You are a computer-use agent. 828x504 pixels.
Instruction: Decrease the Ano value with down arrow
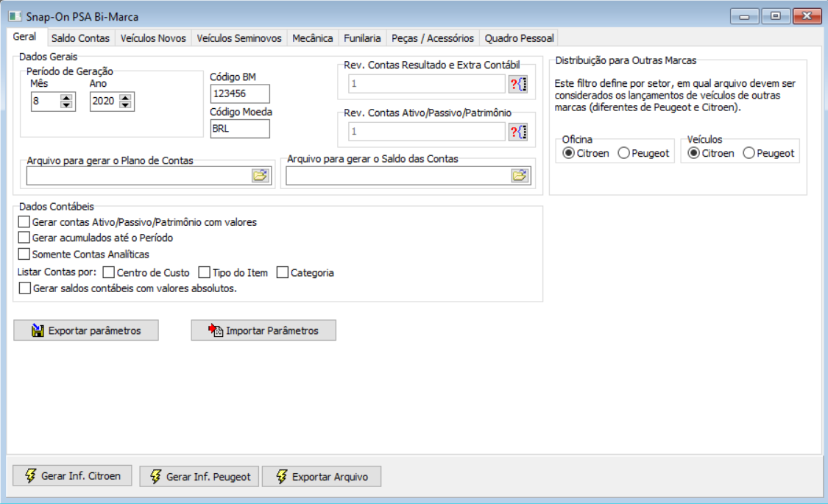[125, 105]
